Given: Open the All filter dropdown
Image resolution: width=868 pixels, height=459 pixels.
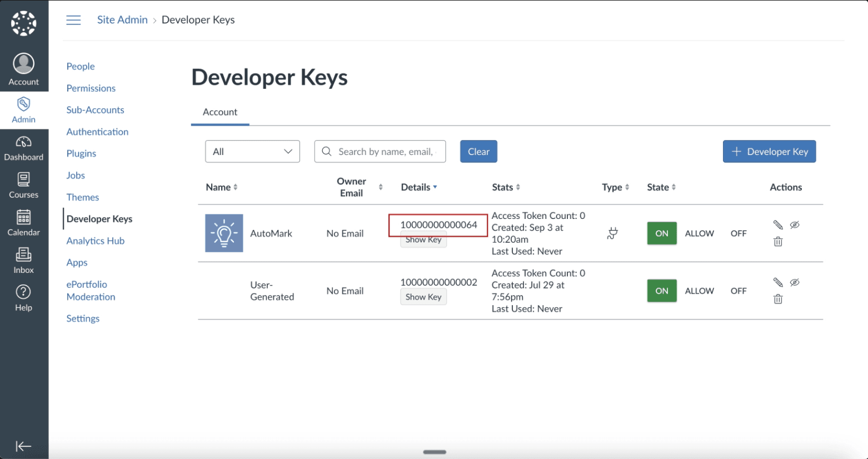Looking at the screenshot, I should click(x=252, y=151).
